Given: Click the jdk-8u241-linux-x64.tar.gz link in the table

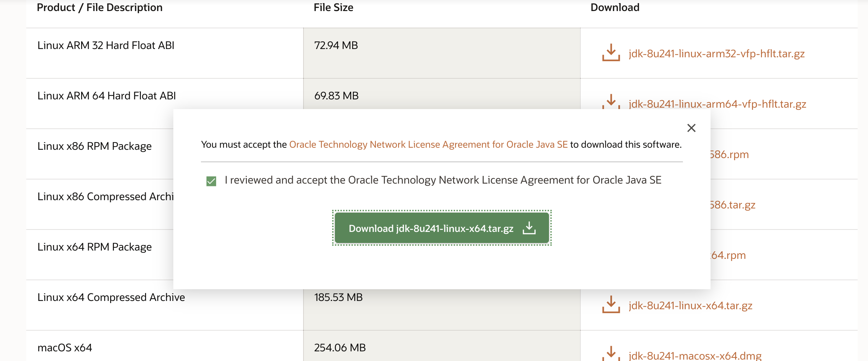Looking at the screenshot, I should click(x=690, y=306).
